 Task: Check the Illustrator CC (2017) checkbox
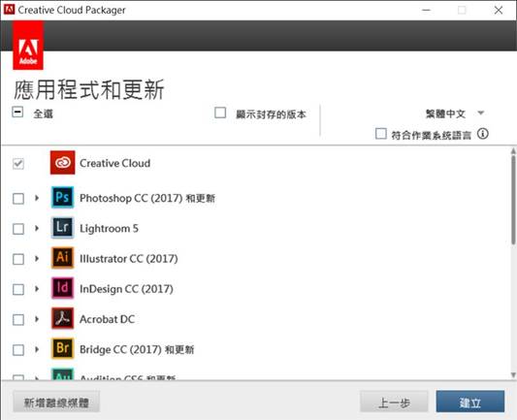(x=18, y=259)
